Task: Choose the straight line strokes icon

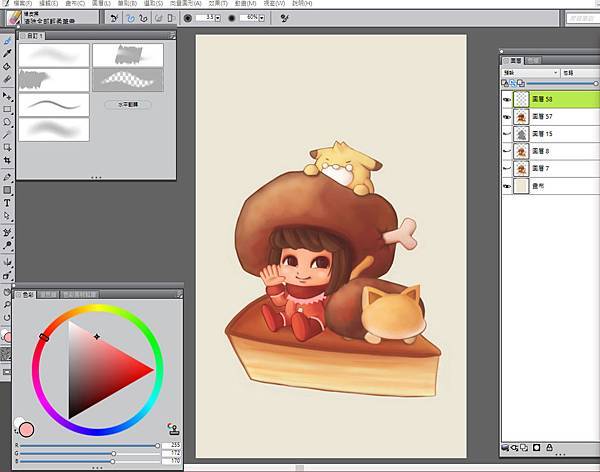Action: [143, 18]
